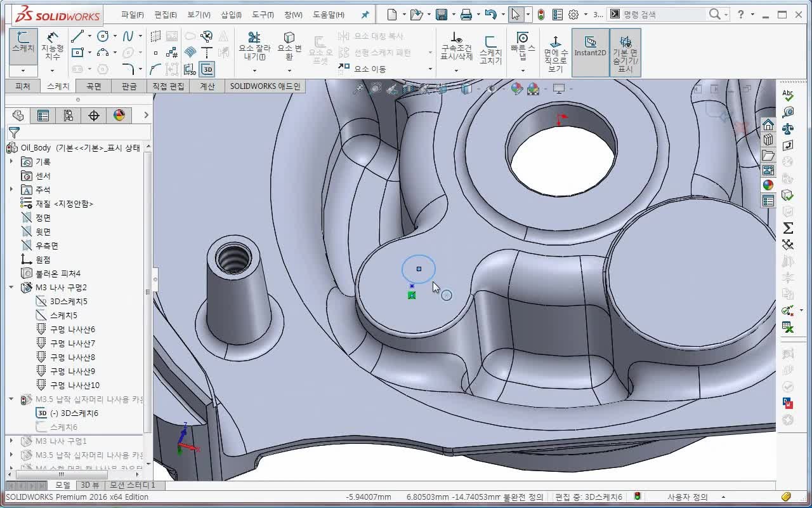812x508 pixels.
Task: Open the Circle tool dropdown arrow
Action: pyautogui.click(x=115, y=36)
